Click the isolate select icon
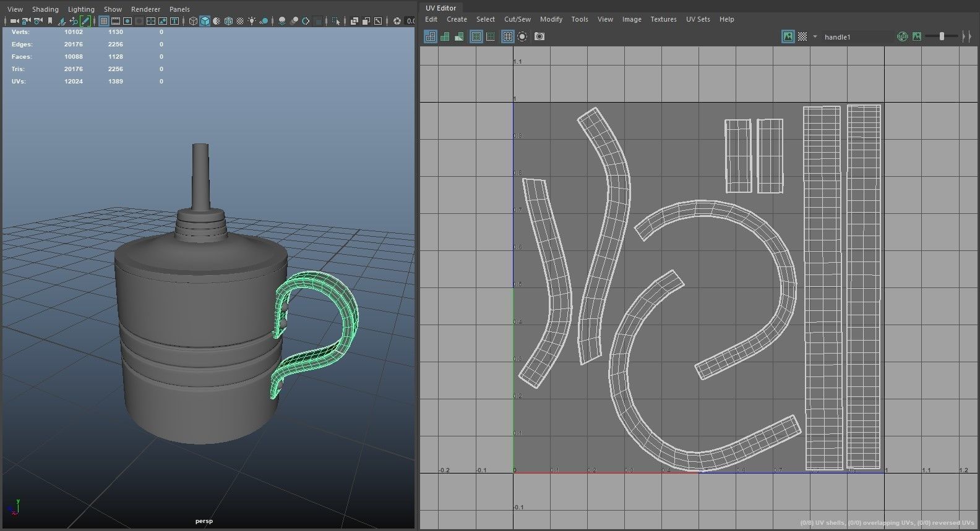This screenshot has height=531, width=980. click(x=335, y=21)
